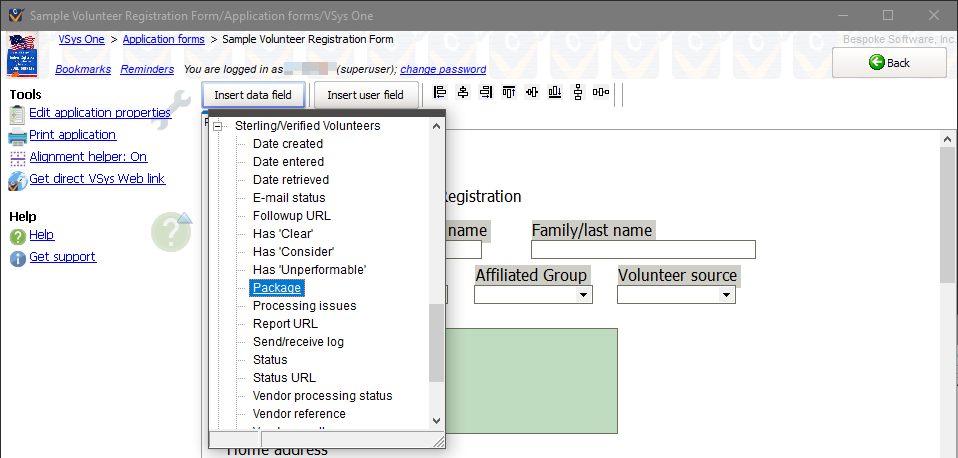
Task: Toggle the Alignment helper: On link
Action: 88,157
